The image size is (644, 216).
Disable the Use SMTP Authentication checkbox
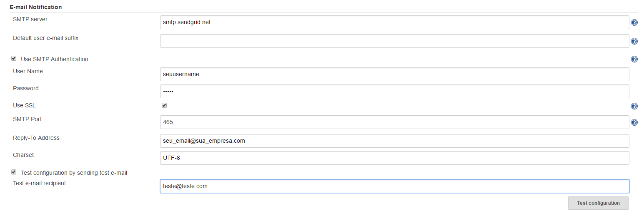[14, 59]
